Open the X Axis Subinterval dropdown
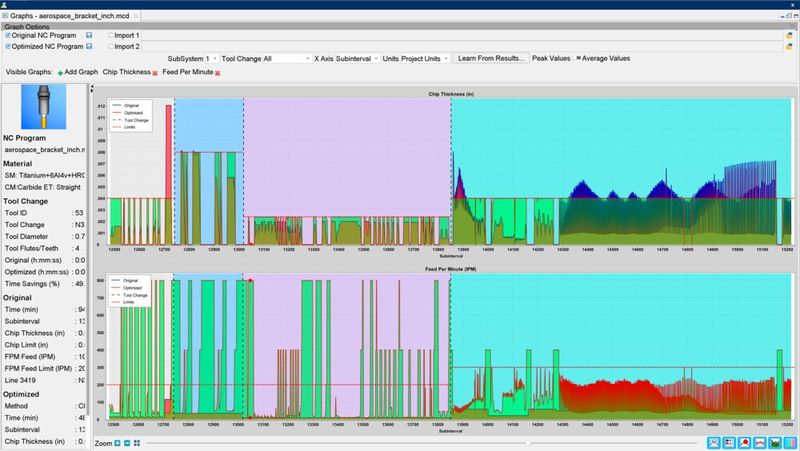Image resolution: width=800 pixels, height=451 pixels. (x=357, y=59)
